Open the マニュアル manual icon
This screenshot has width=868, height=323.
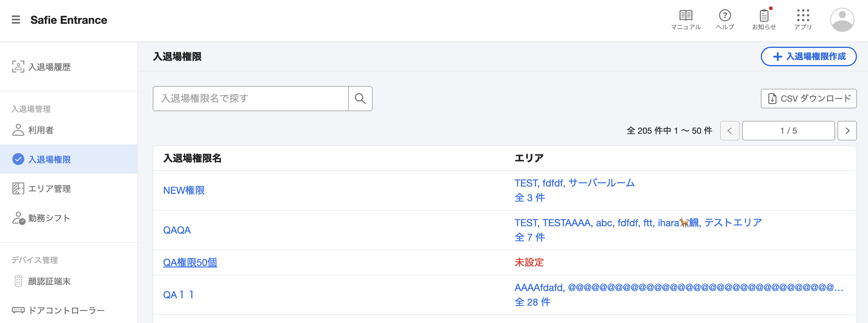tap(686, 20)
